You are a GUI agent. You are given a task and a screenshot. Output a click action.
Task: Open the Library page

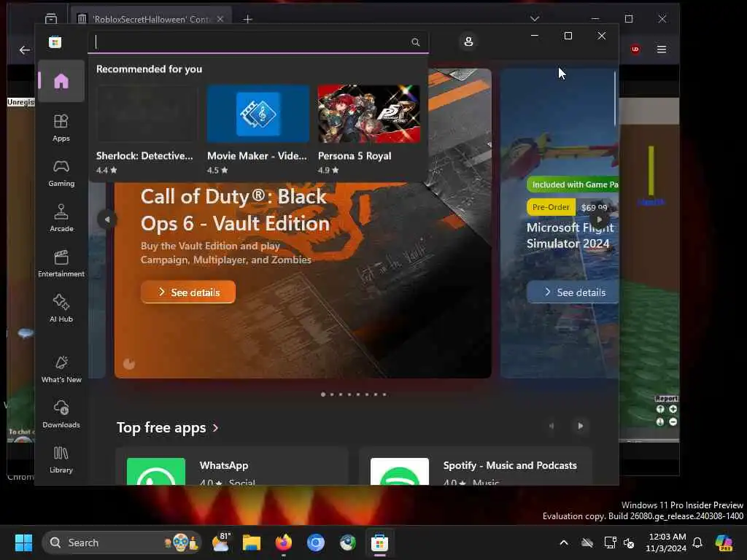(x=61, y=459)
